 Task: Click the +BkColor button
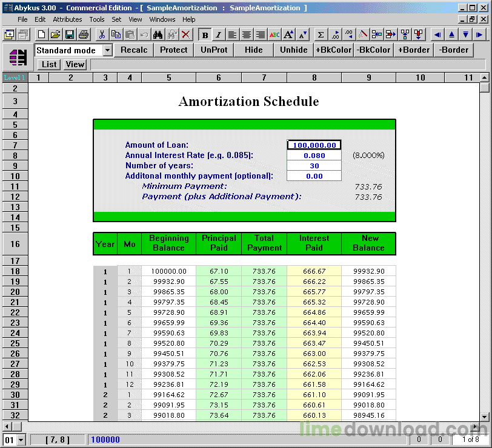[333, 50]
